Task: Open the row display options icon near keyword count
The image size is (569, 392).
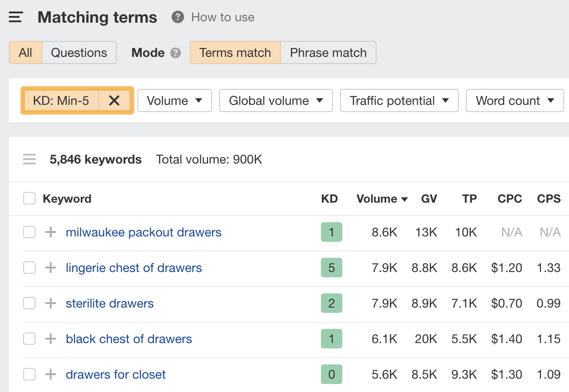Action: click(29, 159)
